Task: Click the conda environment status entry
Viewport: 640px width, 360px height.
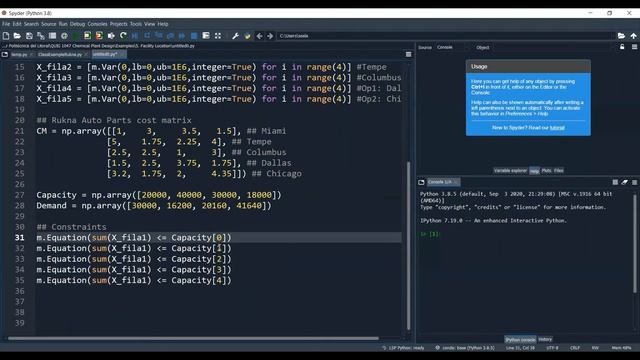Action: (464, 348)
